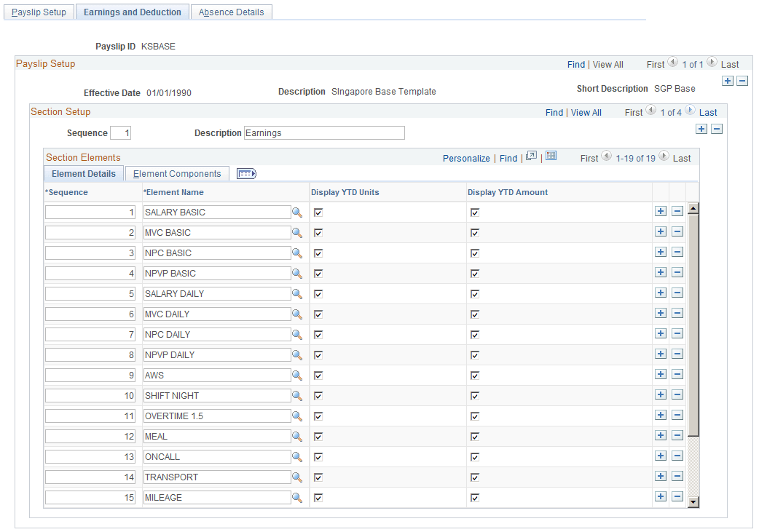Viewport: 759px width, 532px height.
Task: Open the Element Components tab
Action: [177, 173]
